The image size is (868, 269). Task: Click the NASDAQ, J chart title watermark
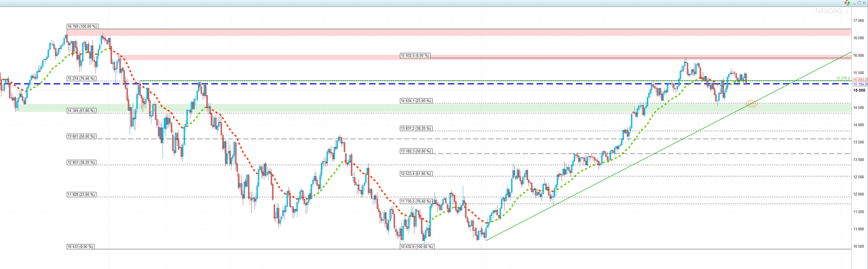pyautogui.click(x=832, y=11)
